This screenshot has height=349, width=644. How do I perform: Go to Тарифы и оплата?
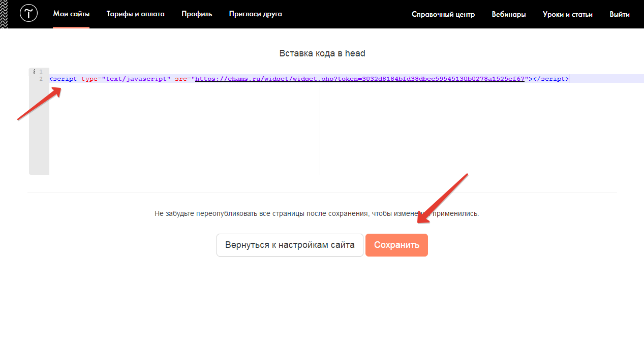[135, 14]
